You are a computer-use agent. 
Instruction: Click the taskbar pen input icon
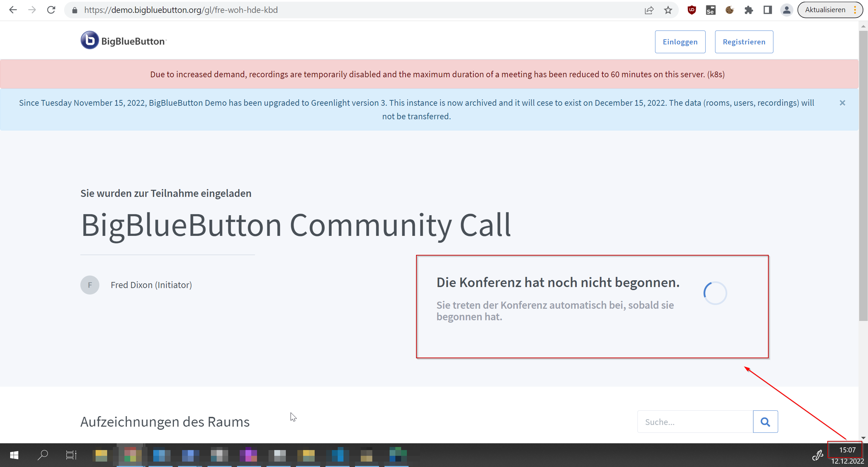click(818, 456)
